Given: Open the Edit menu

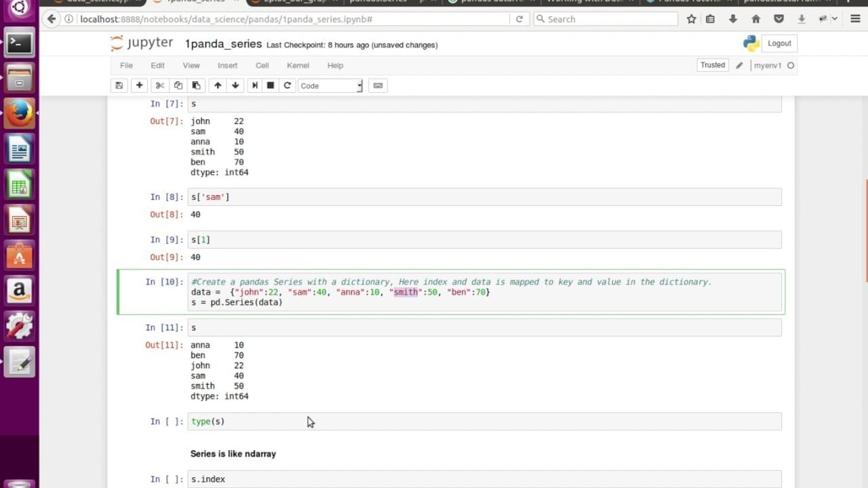Looking at the screenshot, I should (157, 66).
